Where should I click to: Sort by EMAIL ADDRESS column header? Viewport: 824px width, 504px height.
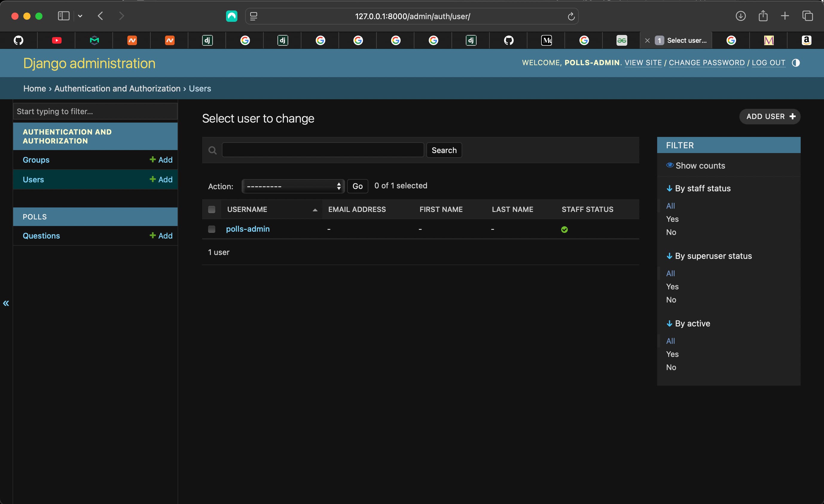pyautogui.click(x=357, y=209)
